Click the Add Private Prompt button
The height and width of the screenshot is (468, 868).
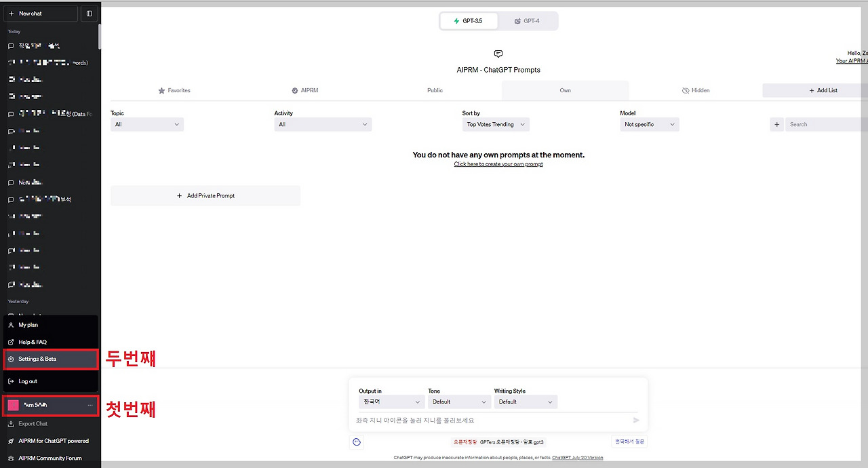tap(205, 196)
